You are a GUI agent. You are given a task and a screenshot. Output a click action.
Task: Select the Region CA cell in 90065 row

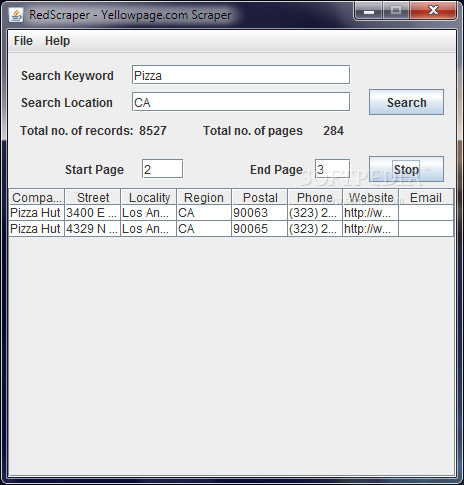pyautogui.click(x=204, y=229)
